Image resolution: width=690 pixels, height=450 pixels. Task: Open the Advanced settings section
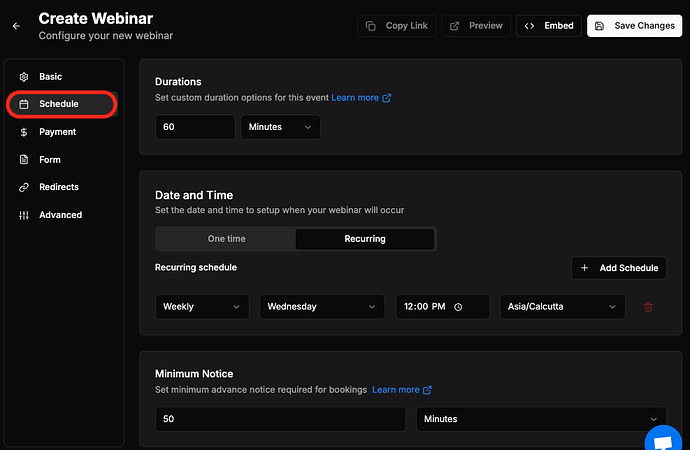click(x=62, y=215)
